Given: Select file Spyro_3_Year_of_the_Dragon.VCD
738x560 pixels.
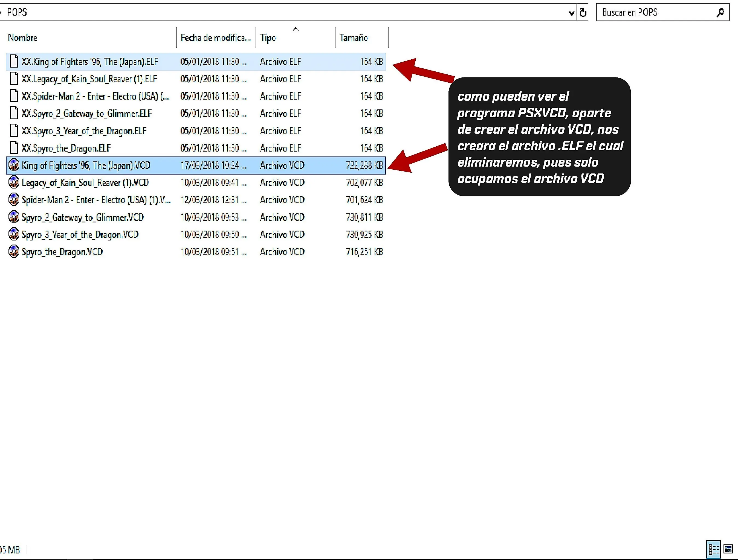Looking at the screenshot, I should coord(196,234).
